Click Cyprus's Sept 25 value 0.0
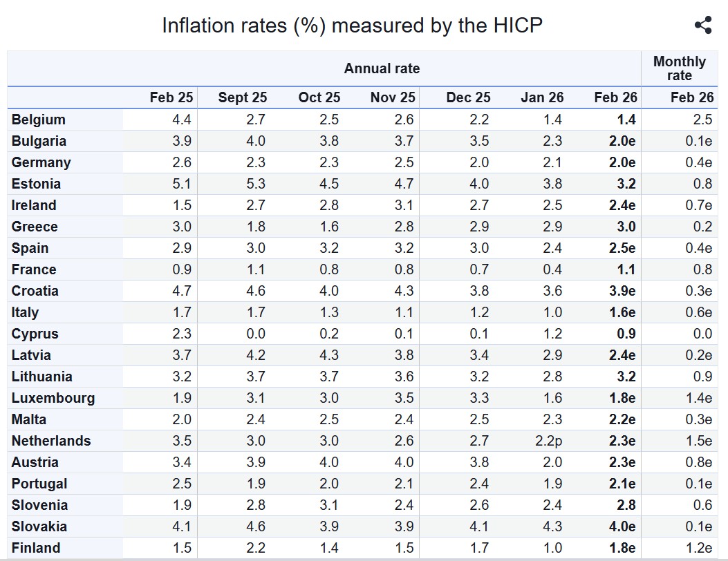728x561 pixels. click(255, 334)
